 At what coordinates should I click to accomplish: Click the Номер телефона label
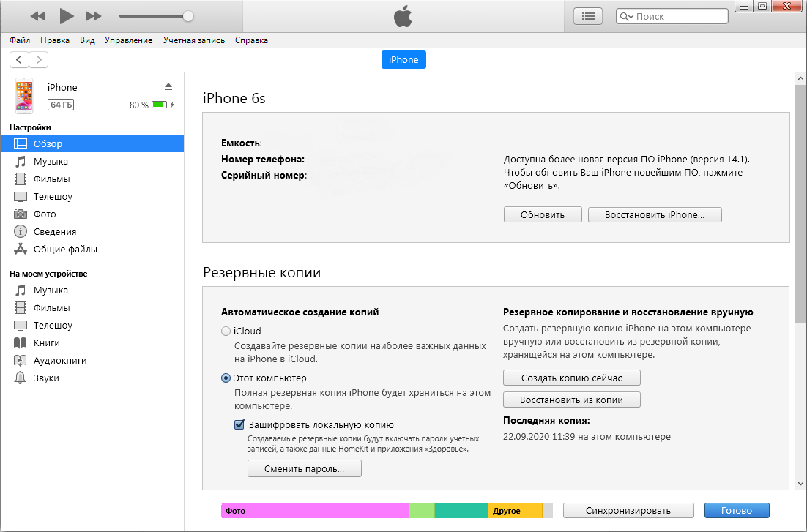(263, 160)
